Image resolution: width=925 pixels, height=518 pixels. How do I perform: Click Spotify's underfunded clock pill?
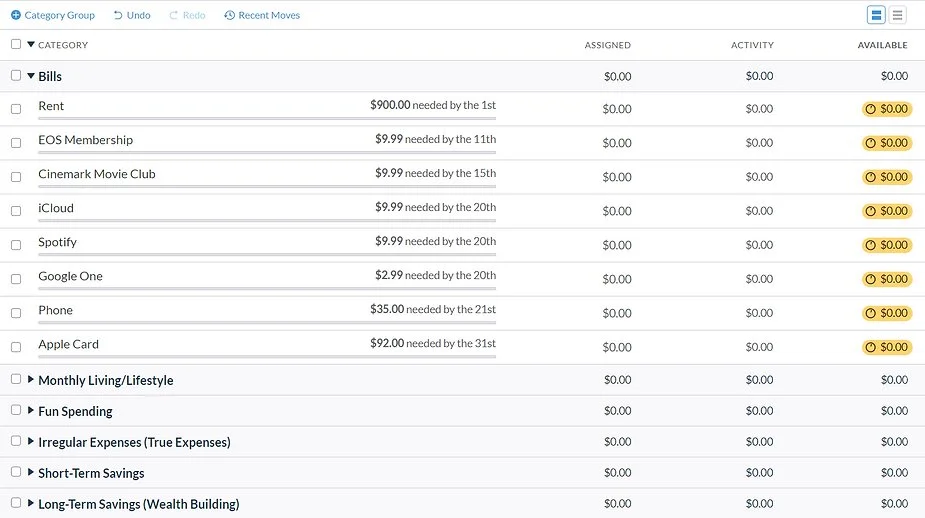(886, 245)
